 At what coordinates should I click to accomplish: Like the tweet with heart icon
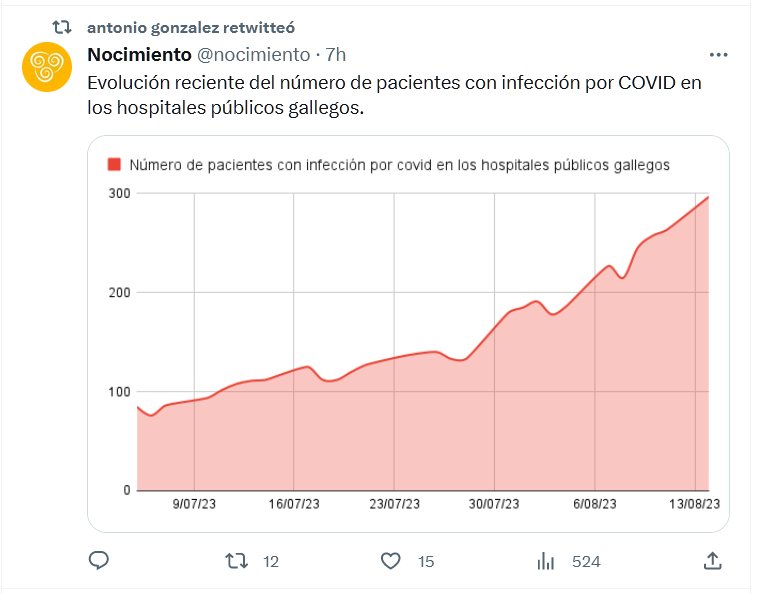click(x=392, y=561)
